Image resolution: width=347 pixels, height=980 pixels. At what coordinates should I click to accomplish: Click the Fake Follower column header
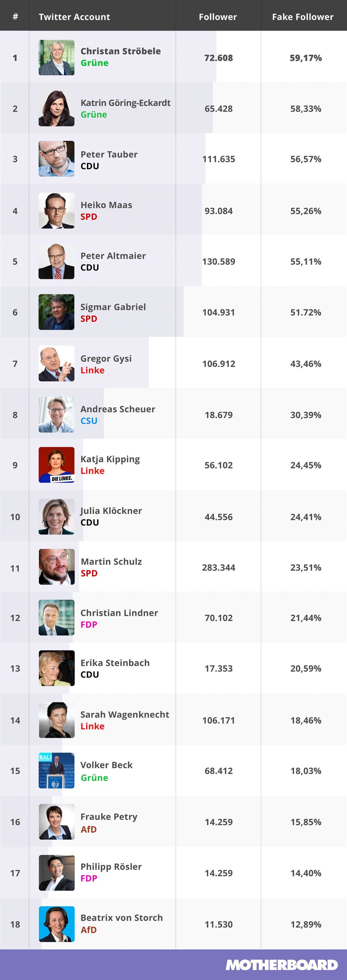click(303, 17)
